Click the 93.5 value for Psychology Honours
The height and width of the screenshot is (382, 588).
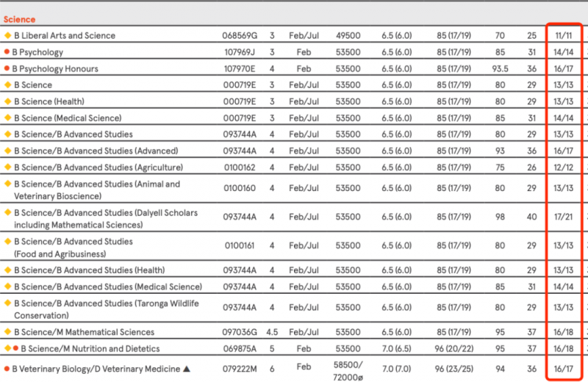click(x=501, y=68)
